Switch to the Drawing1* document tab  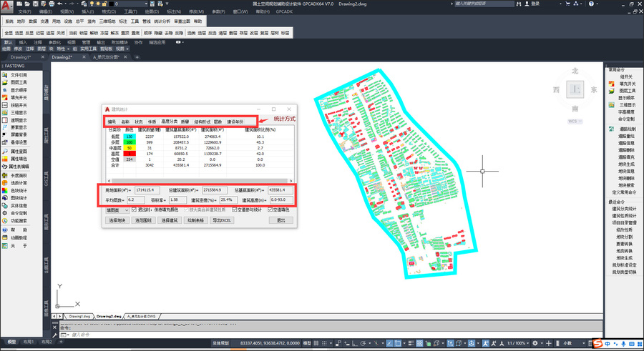(21, 57)
